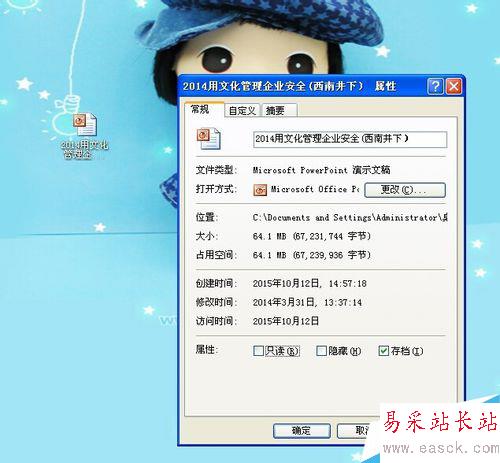Click the dialog title bar text
This screenshot has width=500, height=463.
pyautogui.click(x=289, y=86)
